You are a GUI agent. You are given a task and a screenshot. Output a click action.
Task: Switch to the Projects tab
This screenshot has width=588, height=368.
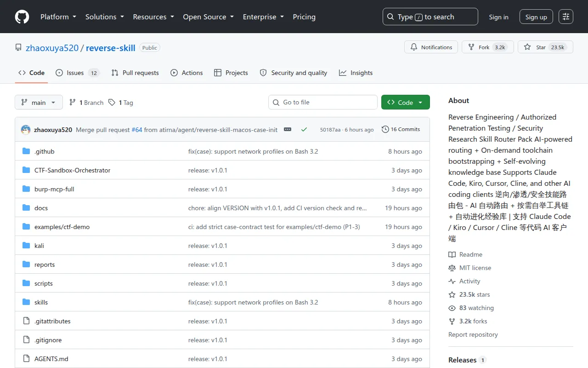coord(231,73)
